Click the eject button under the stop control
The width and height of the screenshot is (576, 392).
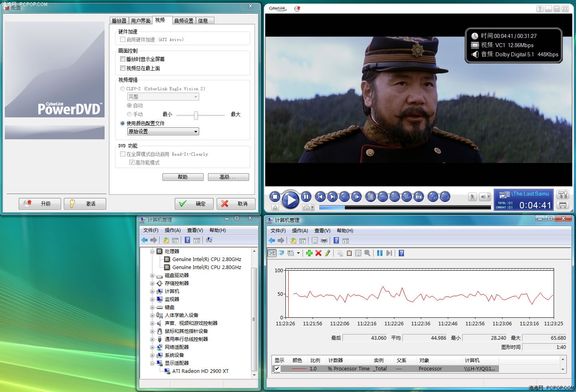[275, 208]
